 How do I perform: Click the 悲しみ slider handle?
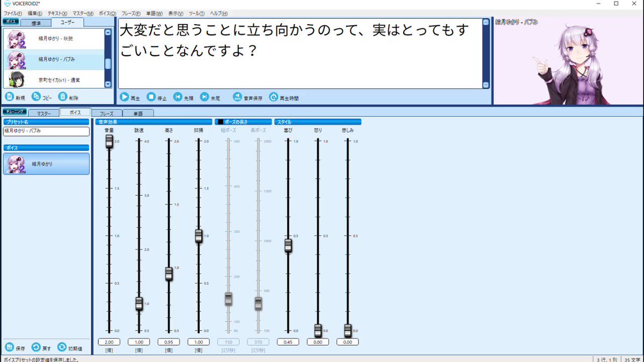click(347, 330)
